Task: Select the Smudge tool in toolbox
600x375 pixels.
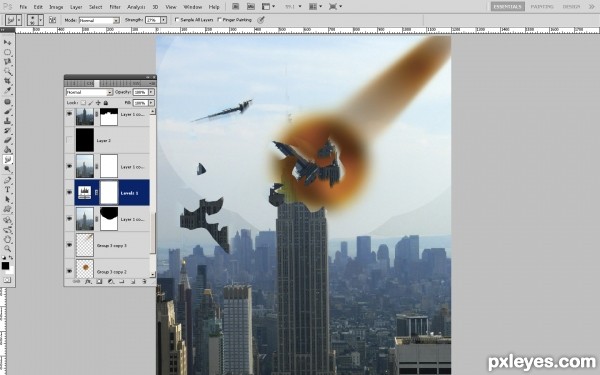Action: coord(7,160)
